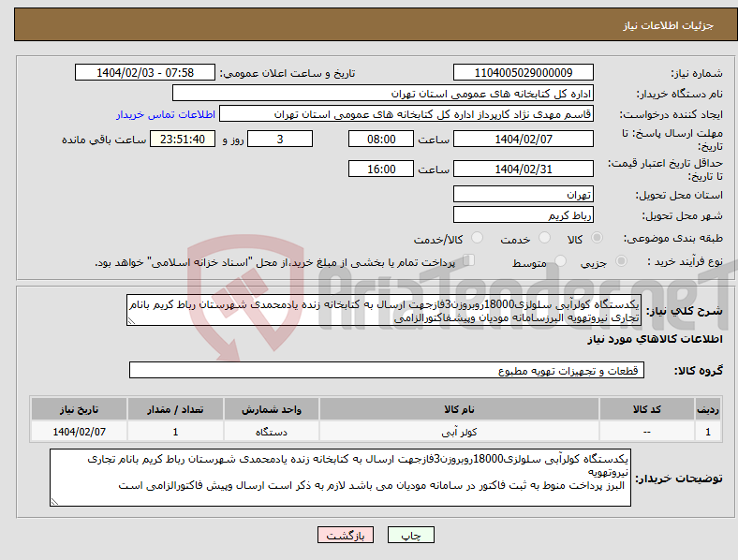Select the کالا radio button
Image resolution: width=738 pixels, height=560 pixels.
coord(597,238)
